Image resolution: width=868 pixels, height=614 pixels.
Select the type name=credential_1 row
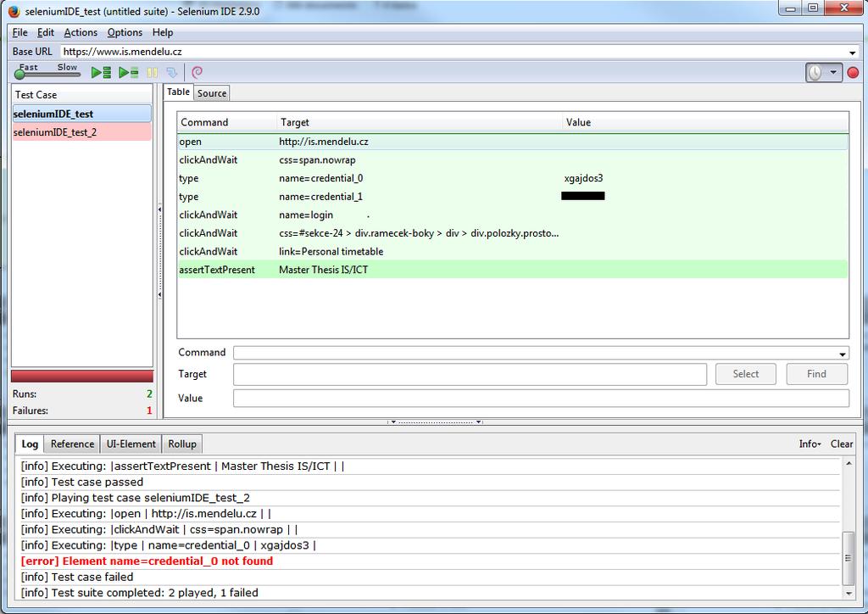tap(513, 197)
